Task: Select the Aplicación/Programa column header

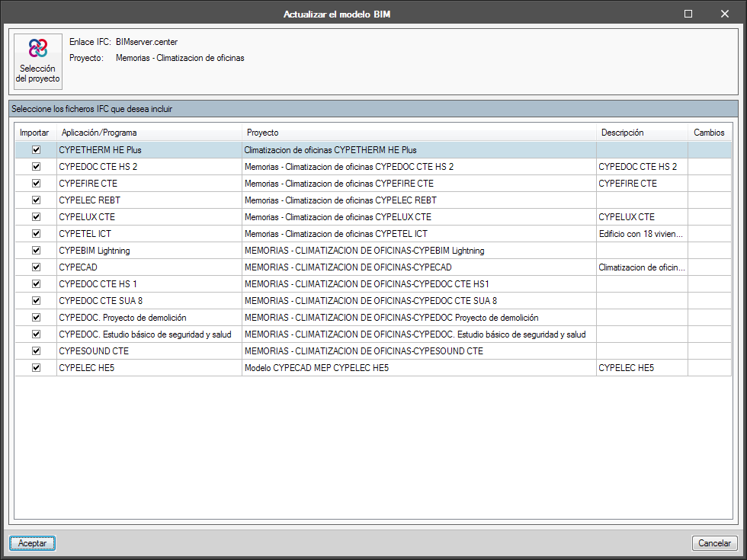Action: (149, 133)
